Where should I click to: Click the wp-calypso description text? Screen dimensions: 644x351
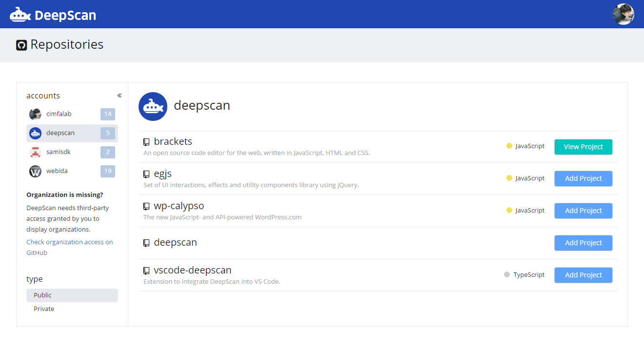click(222, 217)
